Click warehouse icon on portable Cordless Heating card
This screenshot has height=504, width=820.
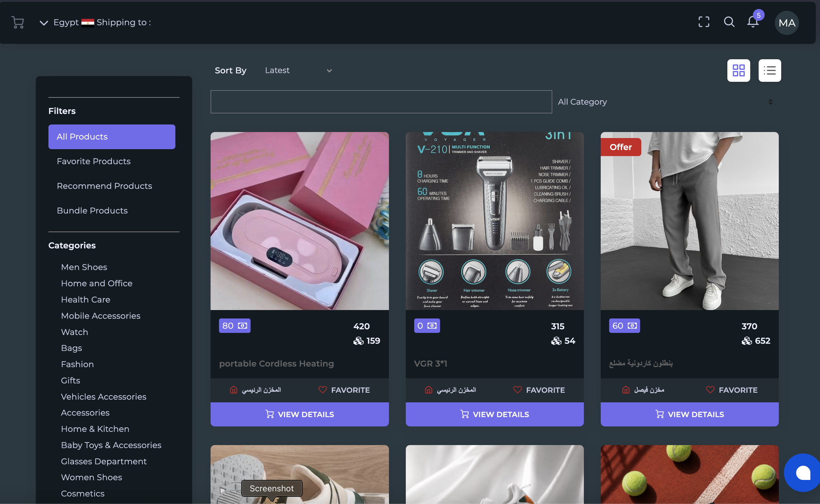point(234,390)
